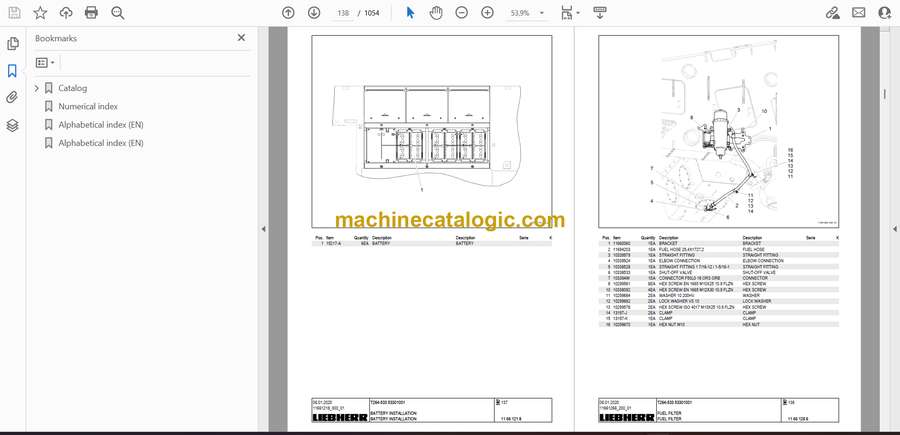Image resolution: width=900 pixels, height=435 pixels.
Task: Zoom out using the minus icon
Action: pyautogui.click(x=461, y=13)
